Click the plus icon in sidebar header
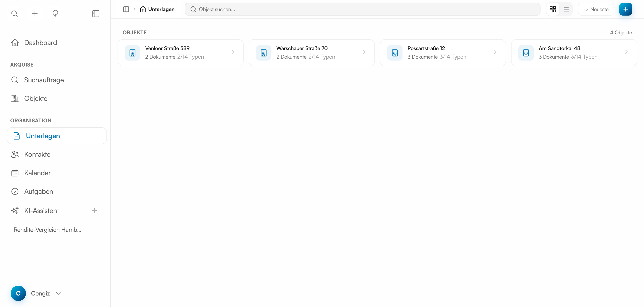Screen dimensions: 644x307 pyautogui.click(x=35, y=13)
